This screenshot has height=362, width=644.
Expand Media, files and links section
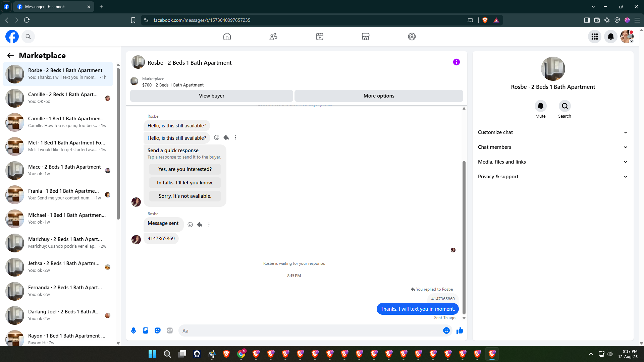click(x=553, y=162)
